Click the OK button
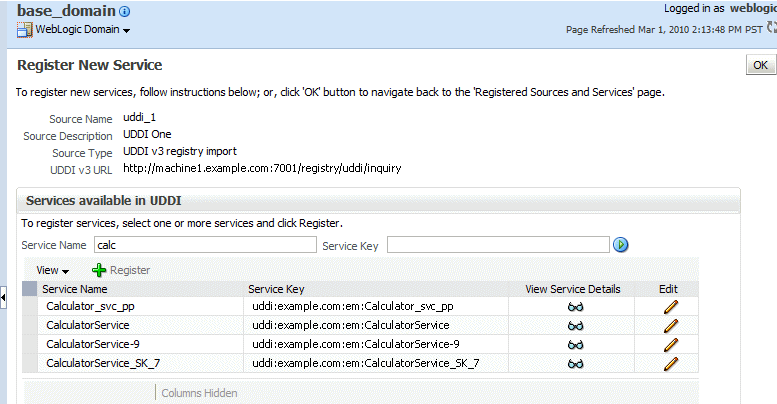Image resolution: width=777 pixels, height=404 pixels. point(760,65)
